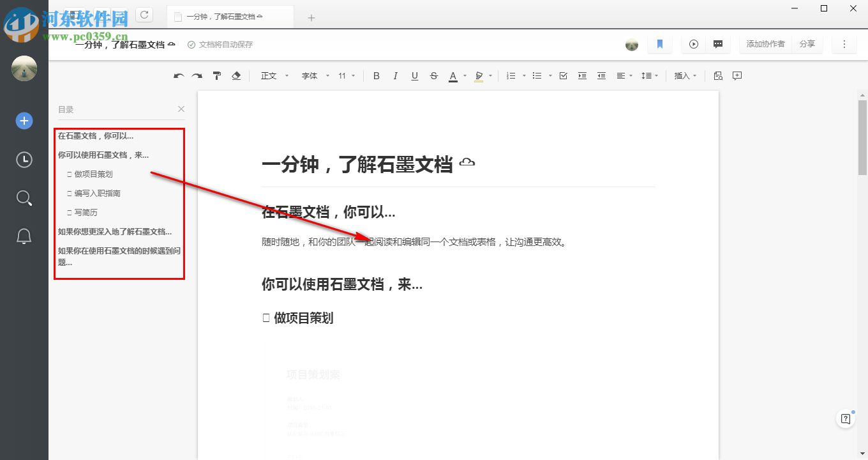Image resolution: width=868 pixels, height=460 pixels.
Task: Open the more options three-dot menu
Action: tap(844, 44)
